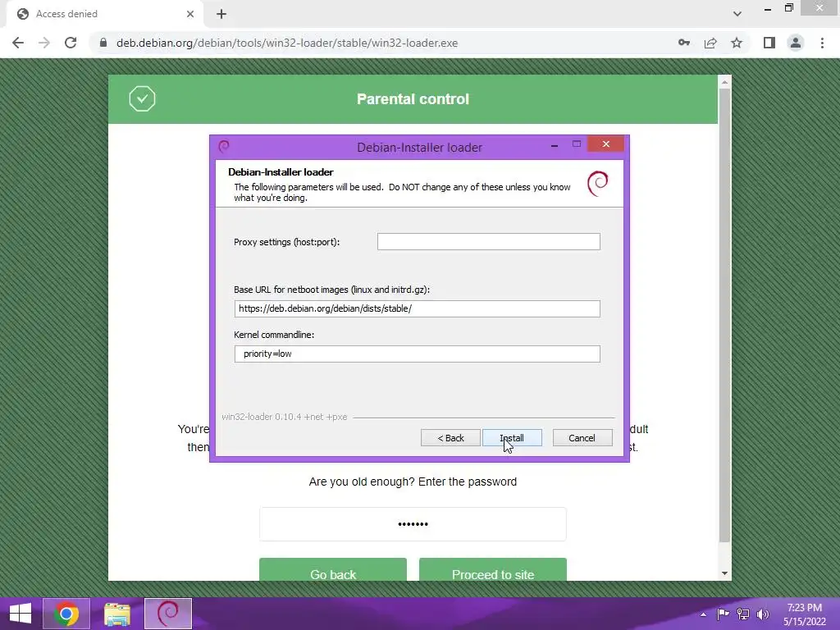Select the Access denied tab
Screen dimensions: 840x630
pos(105,14)
